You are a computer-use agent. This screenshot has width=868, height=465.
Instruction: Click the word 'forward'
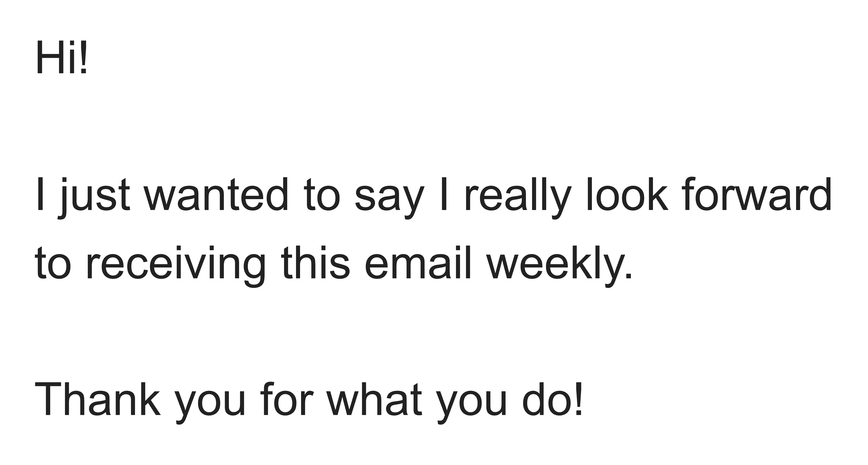point(757,194)
